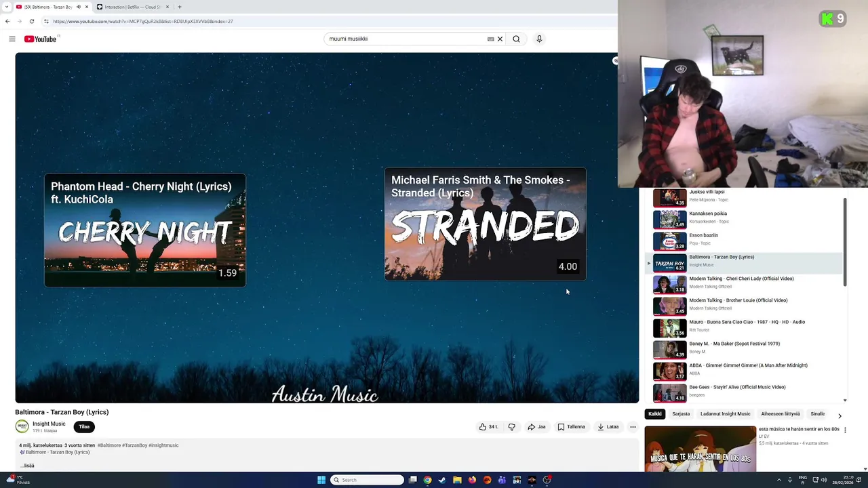
Task: Close the Baltimora Tarzan Boy browser tab
Action: [87, 7]
